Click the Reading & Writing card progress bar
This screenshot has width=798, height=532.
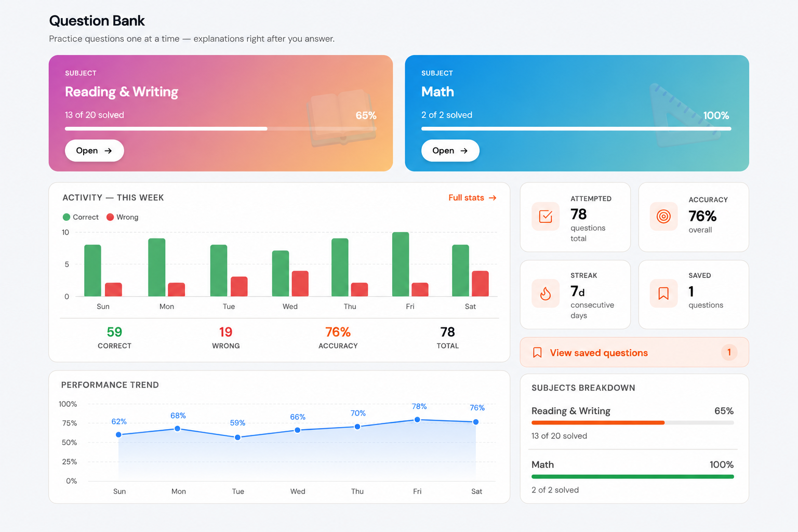(x=220, y=129)
